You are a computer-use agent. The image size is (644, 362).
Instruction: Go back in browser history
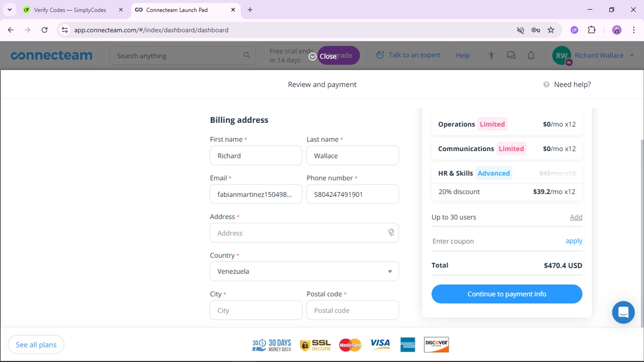11,30
